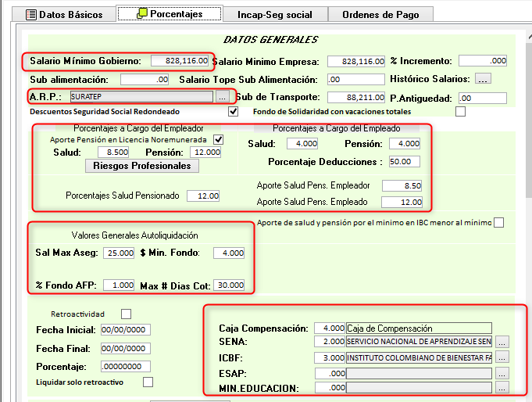Uncheck Aporte Pensión en Licencia Noremunerada
Screen dimensions: 532x402
click(x=219, y=139)
